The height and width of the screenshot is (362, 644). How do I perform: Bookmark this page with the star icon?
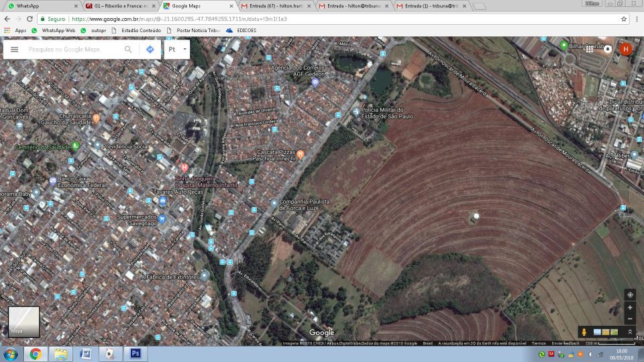coord(624,19)
